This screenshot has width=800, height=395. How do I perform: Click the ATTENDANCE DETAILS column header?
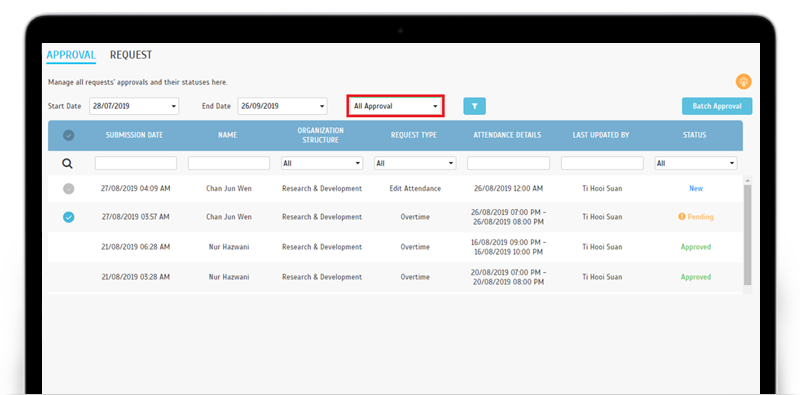[507, 135]
